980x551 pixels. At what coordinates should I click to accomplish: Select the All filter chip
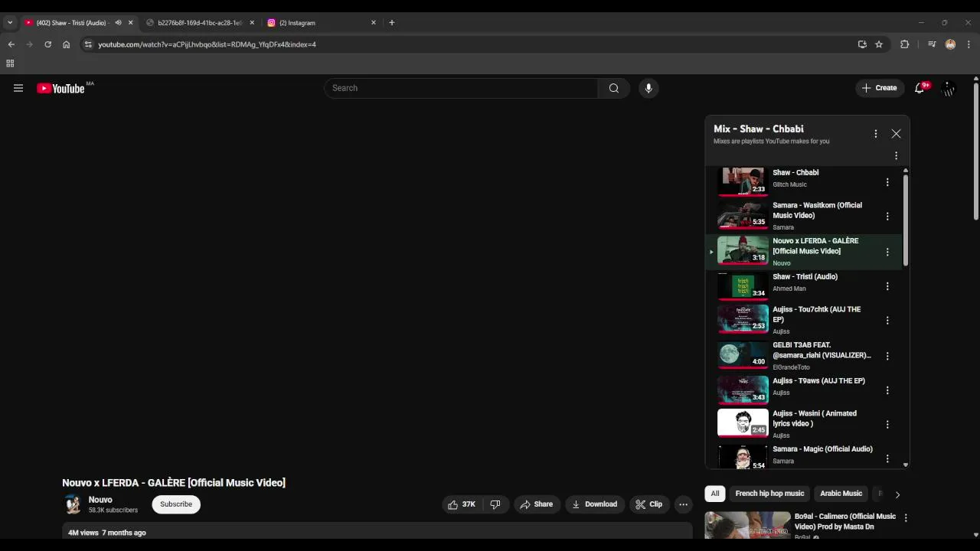715,494
